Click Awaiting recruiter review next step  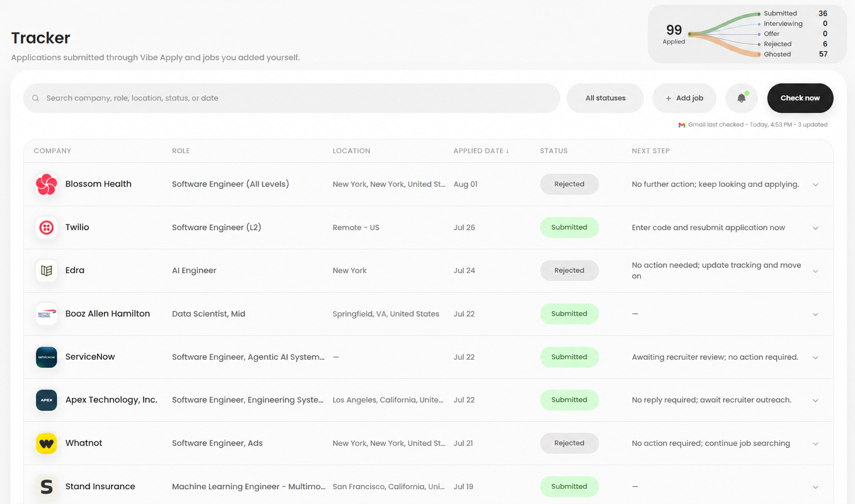(715, 357)
